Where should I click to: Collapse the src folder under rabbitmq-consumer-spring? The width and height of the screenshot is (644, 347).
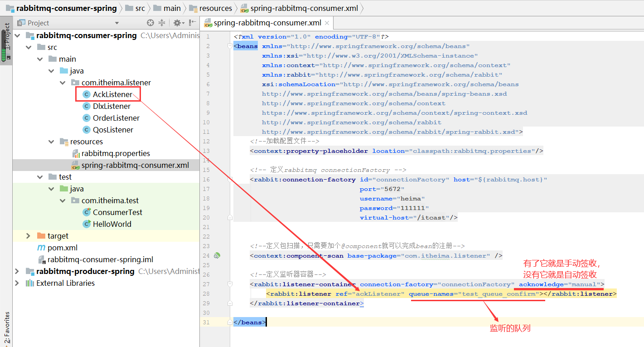(x=29, y=47)
